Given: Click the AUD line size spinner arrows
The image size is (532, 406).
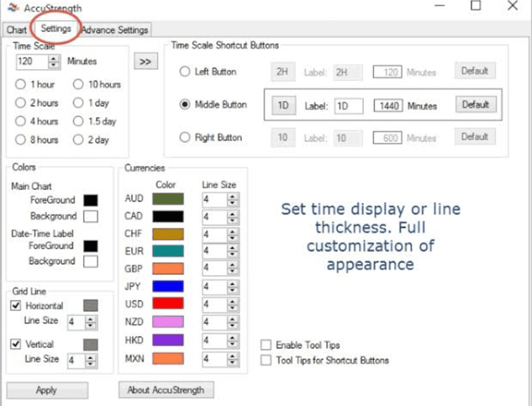Looking at the screenshot, I should (232, 200).
